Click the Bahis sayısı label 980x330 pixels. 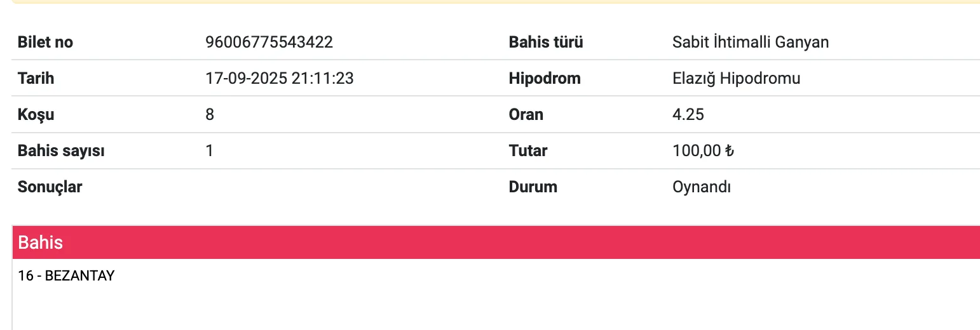coord(61,151)
